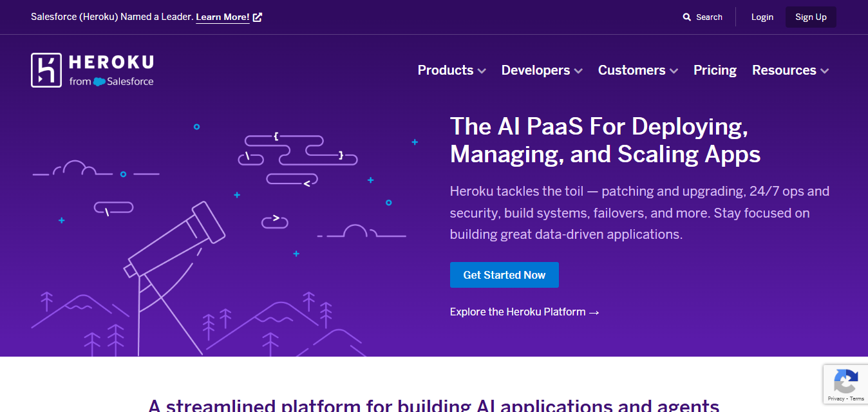Click the 'from Salesforce' text
Viewport: 868px width, 412px height.
coord(111,82)
